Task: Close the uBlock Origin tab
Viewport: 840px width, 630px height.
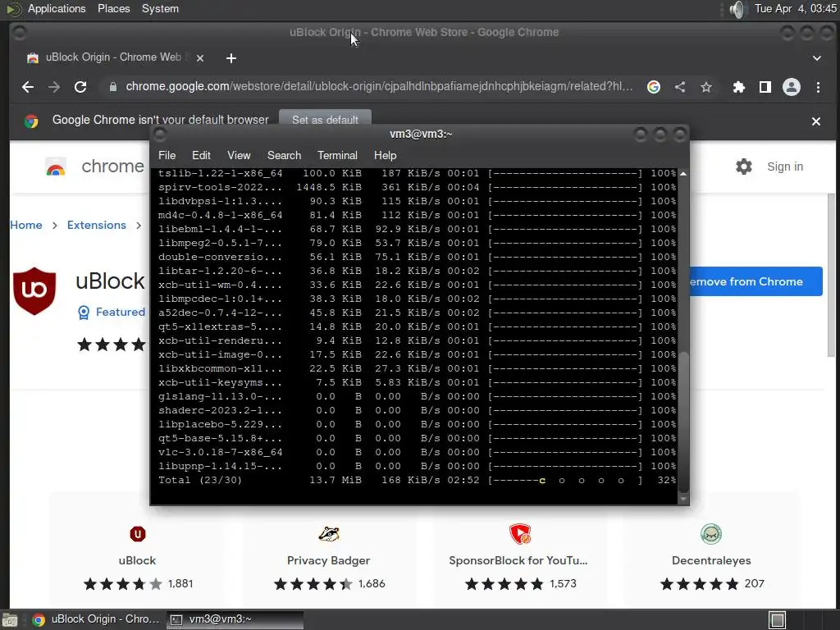Action: click(x=200, y=58)
